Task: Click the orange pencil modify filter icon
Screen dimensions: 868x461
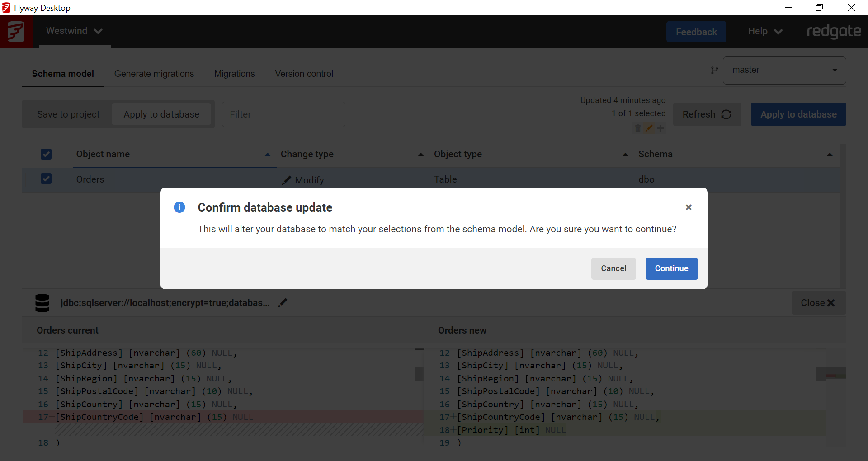Action: [x=649, y=128]
